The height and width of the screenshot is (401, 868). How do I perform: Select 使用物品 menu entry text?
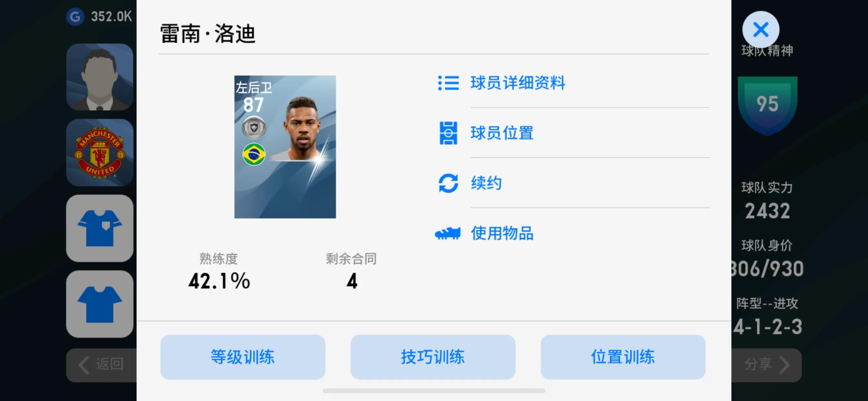(x=502, y=233)
